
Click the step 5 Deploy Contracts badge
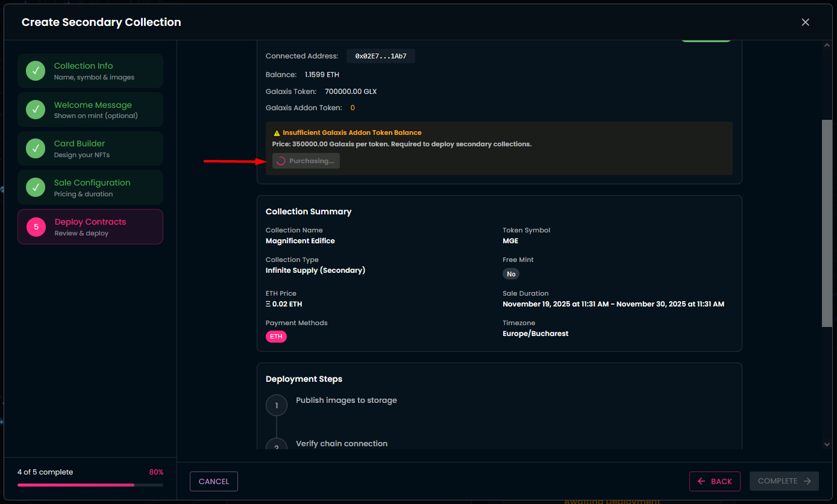click(x=36, y=227)
